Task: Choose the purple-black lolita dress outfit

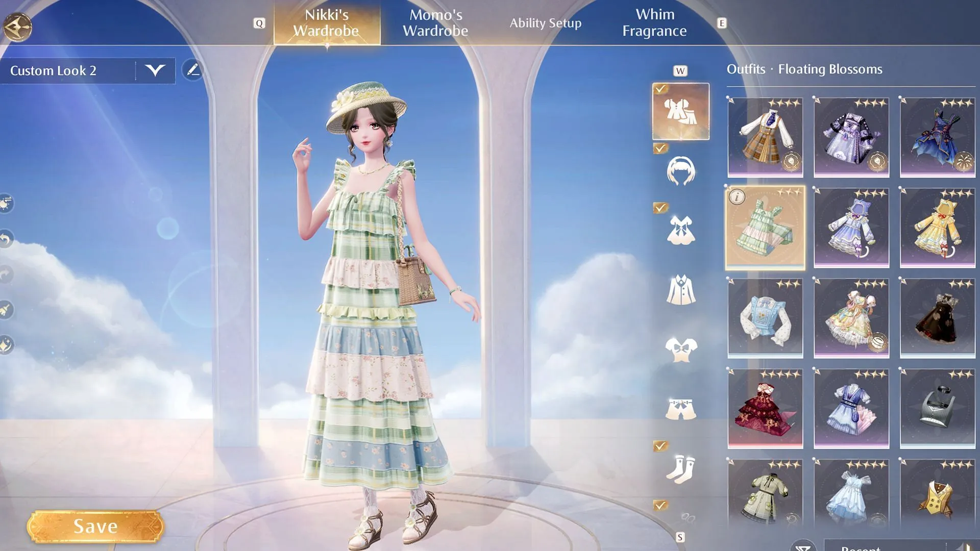Action: click(851, 137)
